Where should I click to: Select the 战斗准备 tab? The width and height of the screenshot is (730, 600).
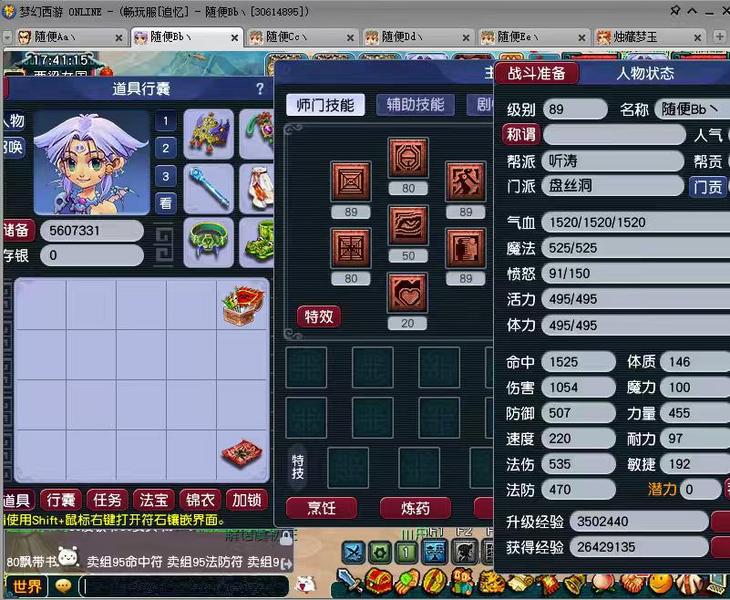pyautogui.click(x=537, y=73)
